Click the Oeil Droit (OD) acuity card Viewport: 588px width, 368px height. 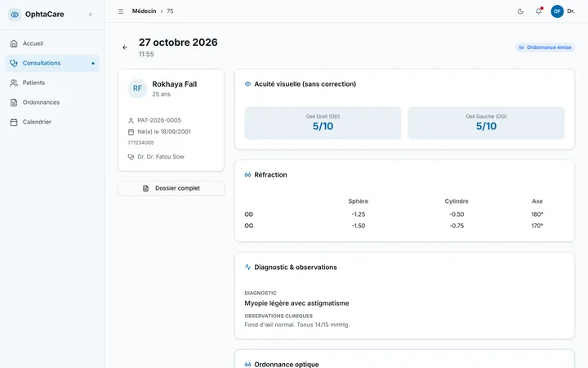tap(323, 123)
